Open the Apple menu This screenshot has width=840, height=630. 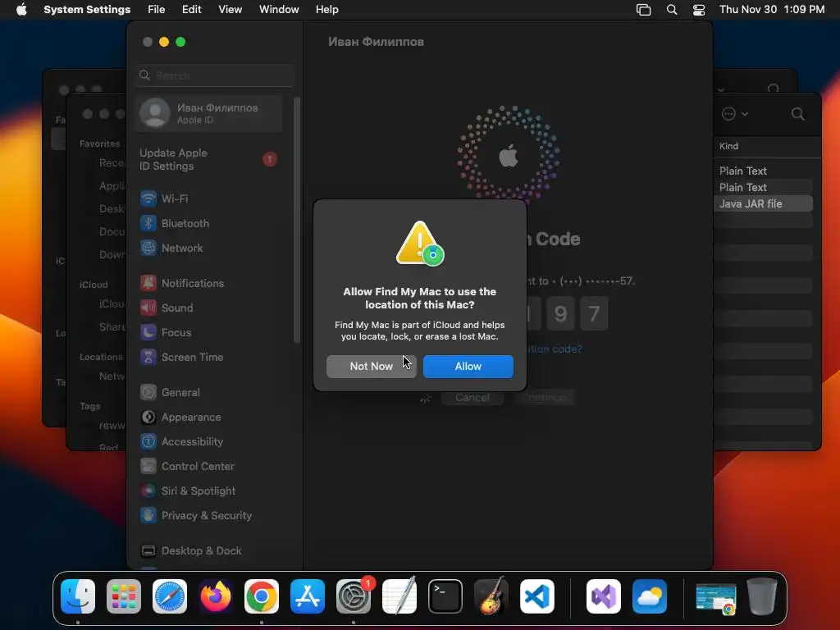21,10
